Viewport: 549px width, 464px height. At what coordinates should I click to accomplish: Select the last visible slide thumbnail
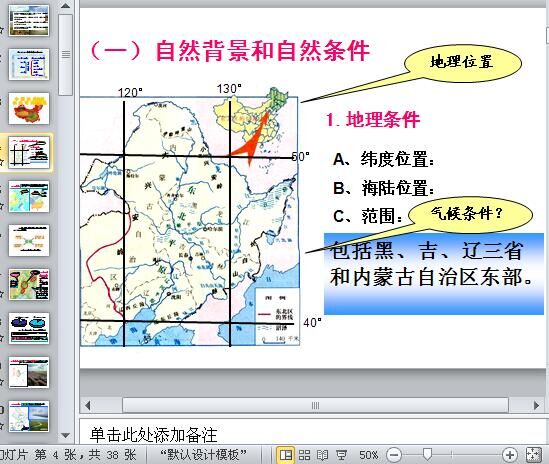29,417
